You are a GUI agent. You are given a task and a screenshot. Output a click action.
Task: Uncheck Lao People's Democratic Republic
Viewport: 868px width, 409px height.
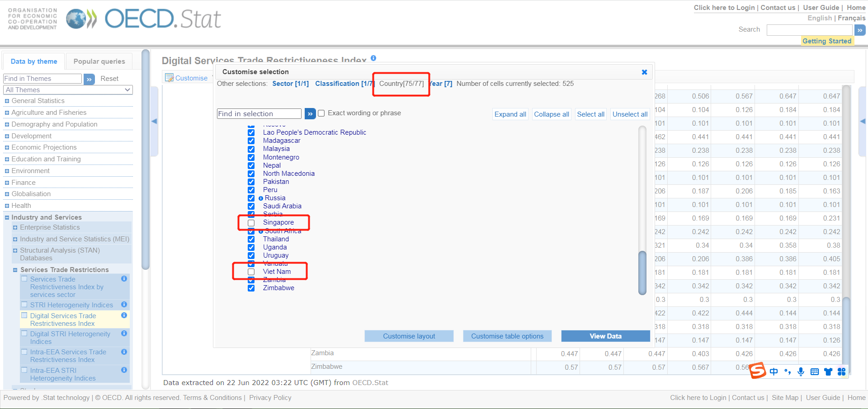click(251, 132)
